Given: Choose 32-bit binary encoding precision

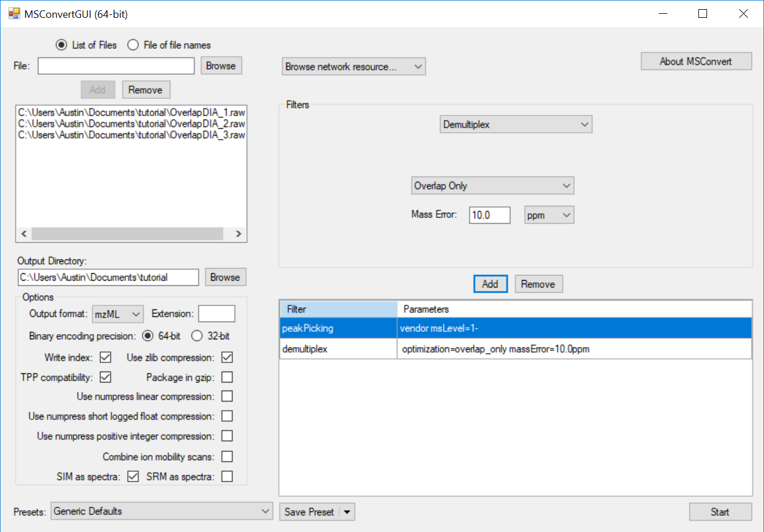Looking at the screenshot, I should [x=197, y=336].
